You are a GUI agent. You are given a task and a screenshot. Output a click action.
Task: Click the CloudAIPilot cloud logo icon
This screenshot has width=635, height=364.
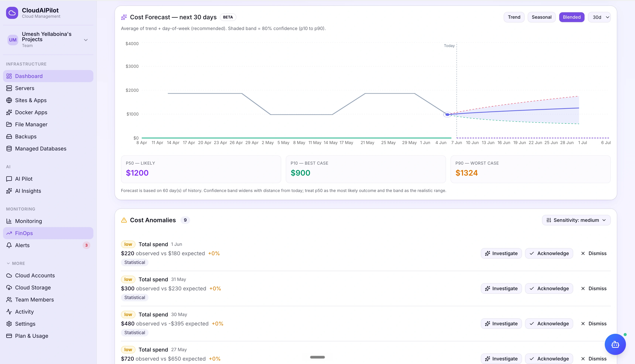pos(12,13)
